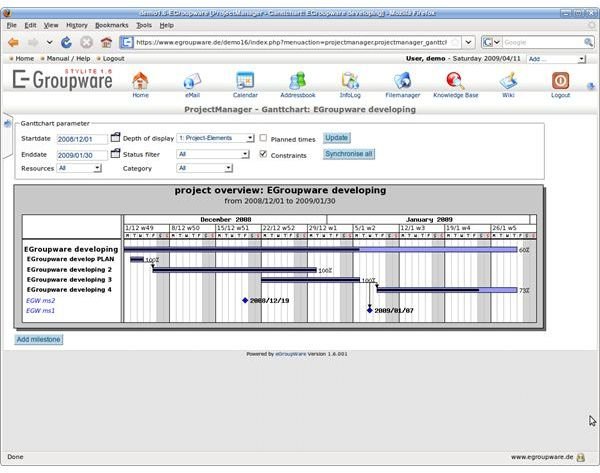Click the browser Home icon
Screen dimensions: 600x473
[106, 42]
